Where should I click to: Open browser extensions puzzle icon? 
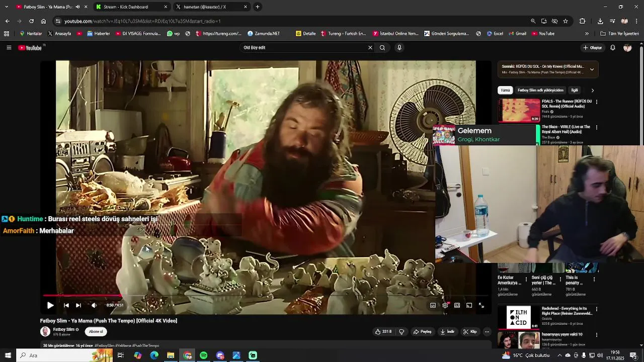[x=583, y=21]
